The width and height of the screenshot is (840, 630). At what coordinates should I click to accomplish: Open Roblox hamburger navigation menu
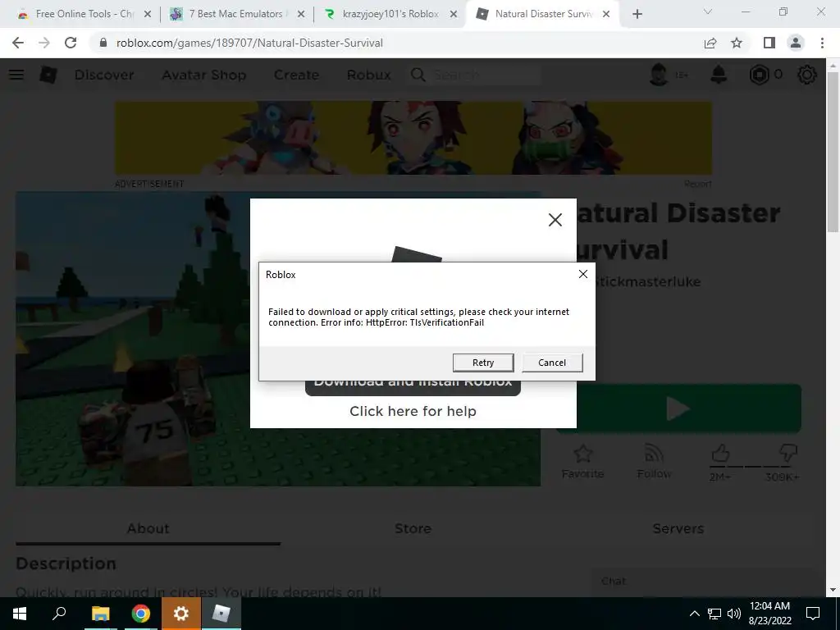[x=16, y=75]
